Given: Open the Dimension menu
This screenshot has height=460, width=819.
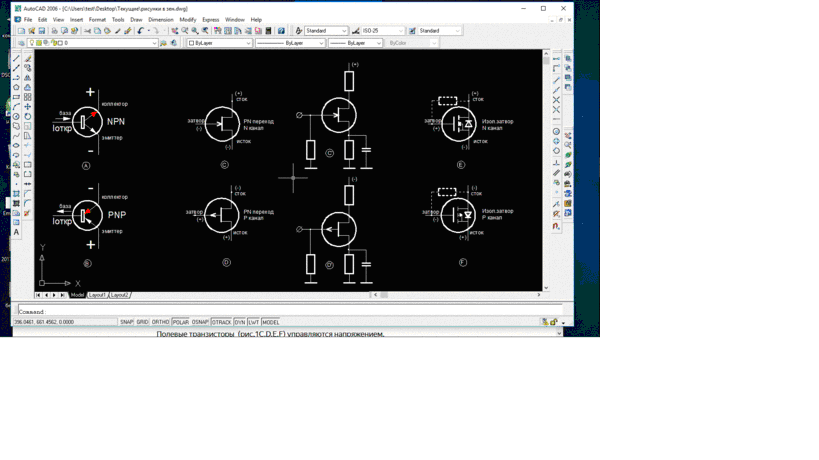Looking at the screenshot, I should (160, 20).
